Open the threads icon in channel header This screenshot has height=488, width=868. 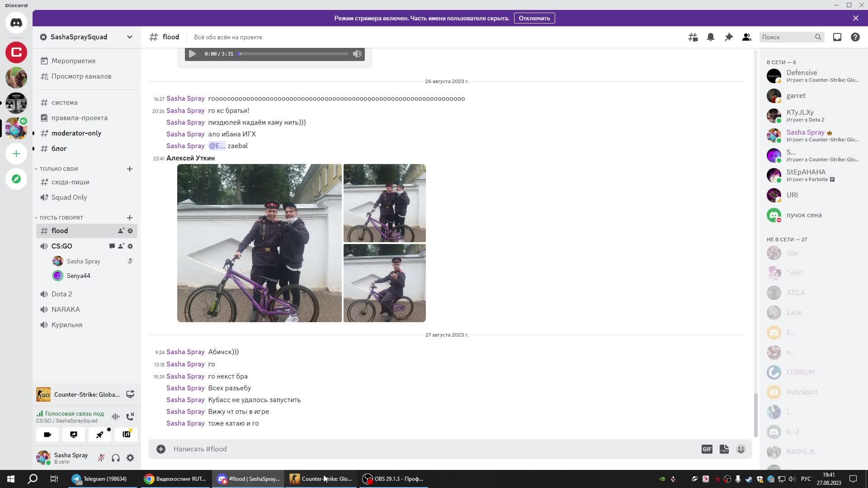pos(693,37)
